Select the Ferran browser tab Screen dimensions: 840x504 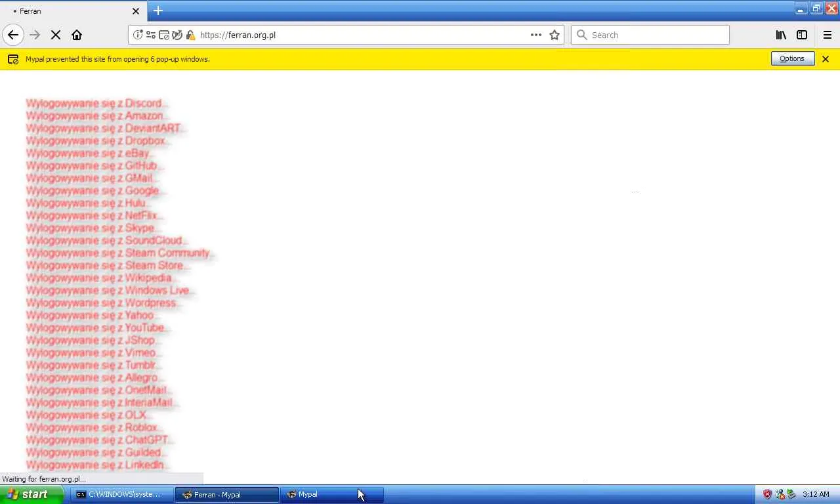[73, 11]
